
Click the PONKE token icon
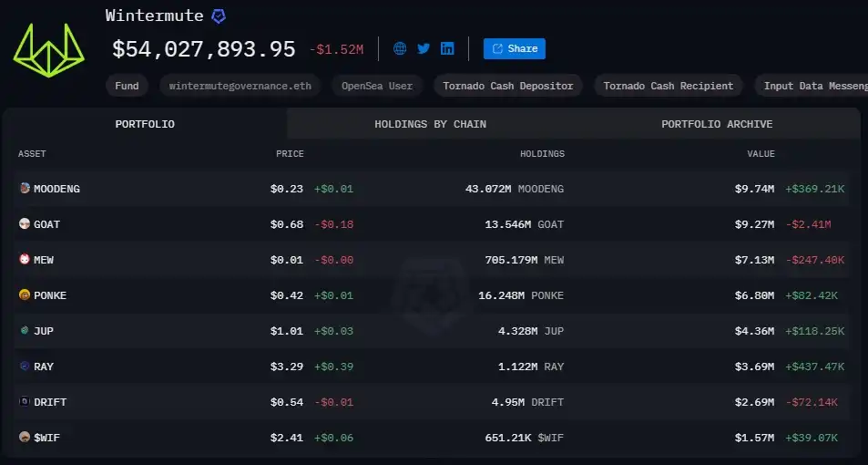tap(25, 295)
